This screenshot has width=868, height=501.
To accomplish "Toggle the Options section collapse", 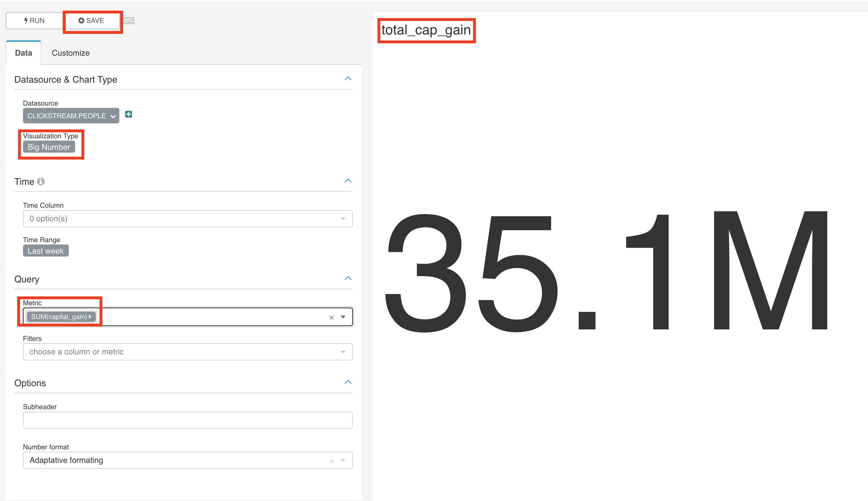I will [x=348, y=382].
